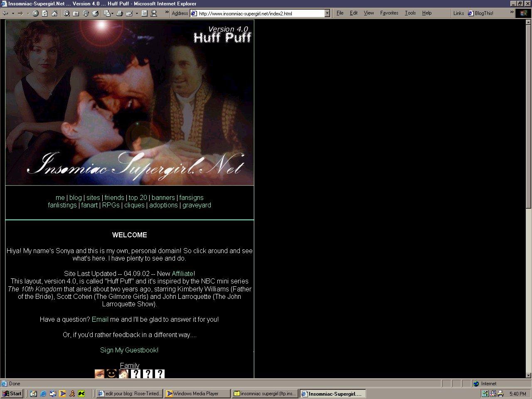The width and height of the screenshot is (532, 399).
Task: Refresh the page with the Refresh icon
Action: (x=45, y=13)
